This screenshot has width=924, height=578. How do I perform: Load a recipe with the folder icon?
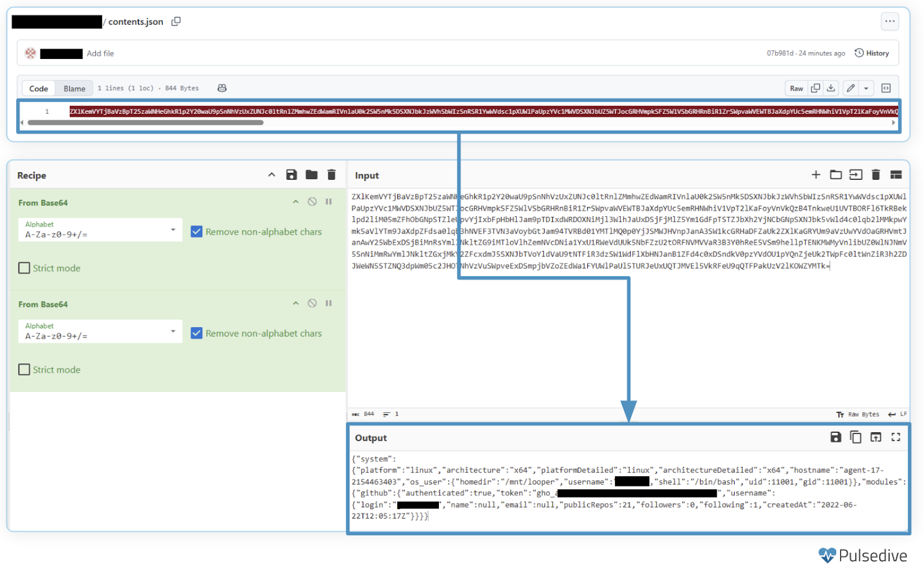[311, 175]
